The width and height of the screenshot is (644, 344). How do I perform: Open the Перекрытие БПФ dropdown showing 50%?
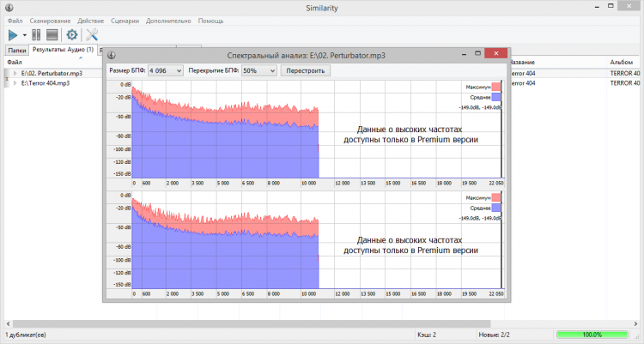tap(258, 70)
